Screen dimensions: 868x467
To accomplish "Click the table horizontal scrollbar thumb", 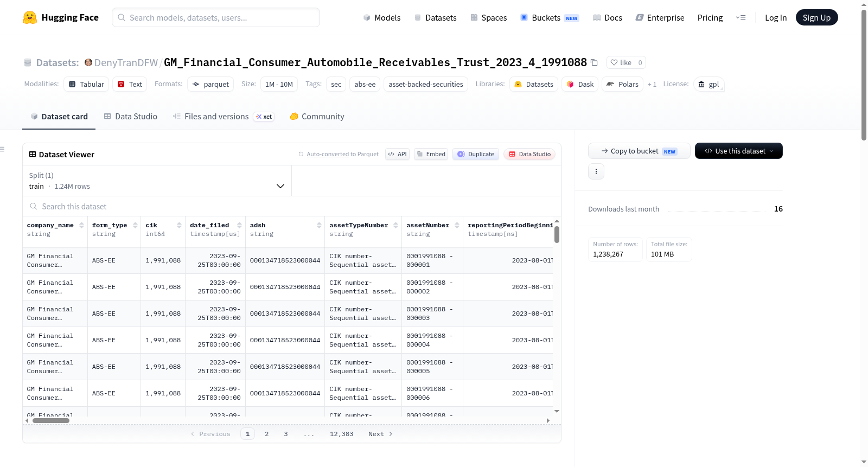I will 51,420.
